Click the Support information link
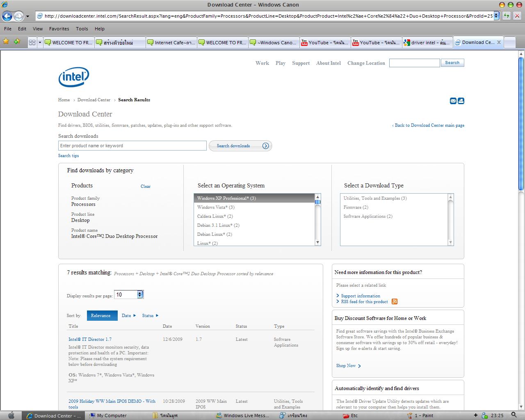 (x=361, y=296)
